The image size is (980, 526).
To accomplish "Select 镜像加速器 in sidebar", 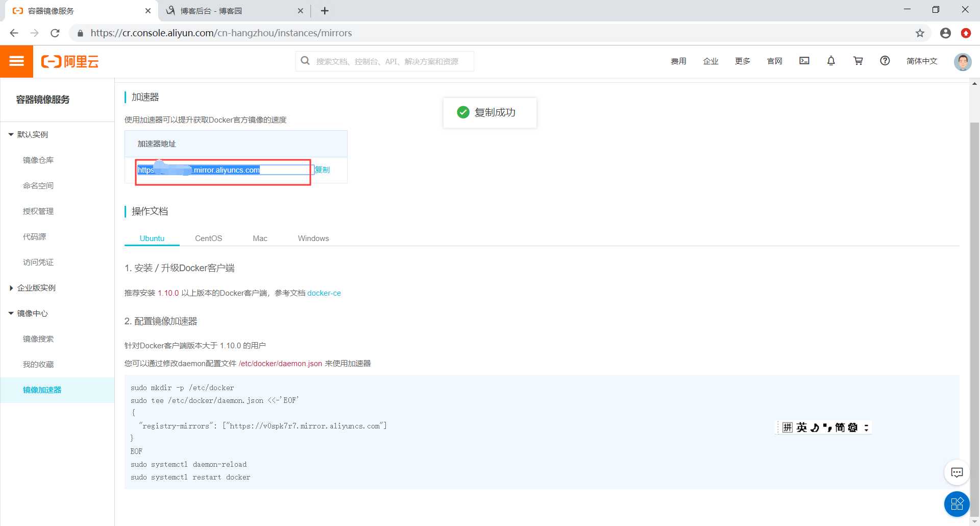I will (57, 390).
